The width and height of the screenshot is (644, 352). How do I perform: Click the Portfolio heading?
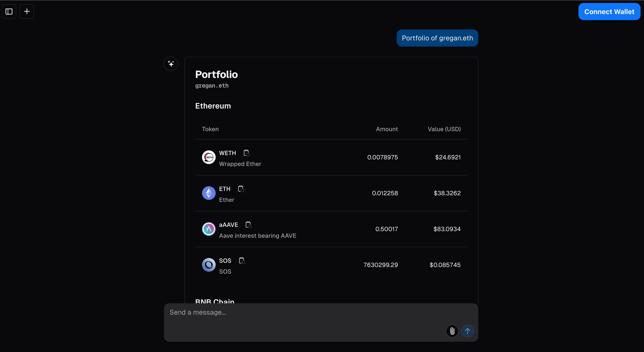217,75
